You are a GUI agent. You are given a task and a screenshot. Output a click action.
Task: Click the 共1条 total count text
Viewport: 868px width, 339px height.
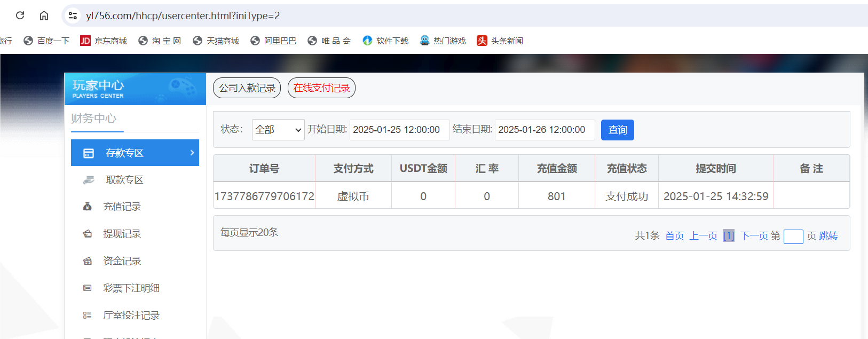[647, 236]
